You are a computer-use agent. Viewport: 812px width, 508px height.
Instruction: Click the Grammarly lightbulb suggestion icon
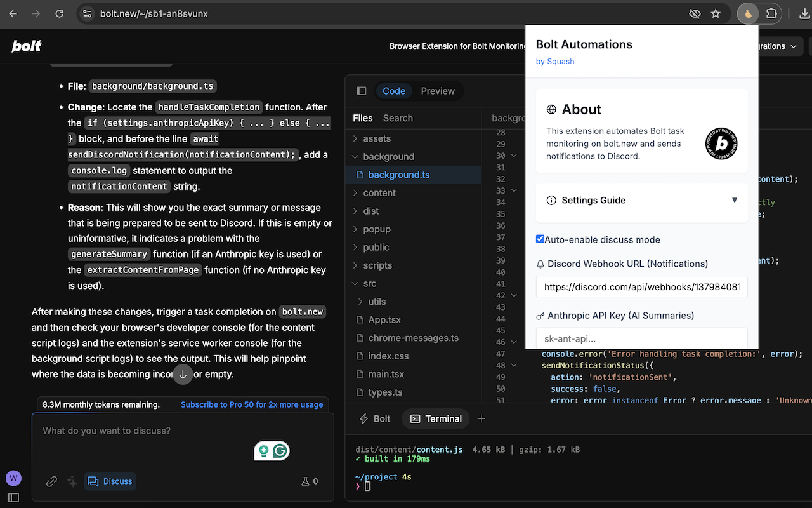point(263,451)
